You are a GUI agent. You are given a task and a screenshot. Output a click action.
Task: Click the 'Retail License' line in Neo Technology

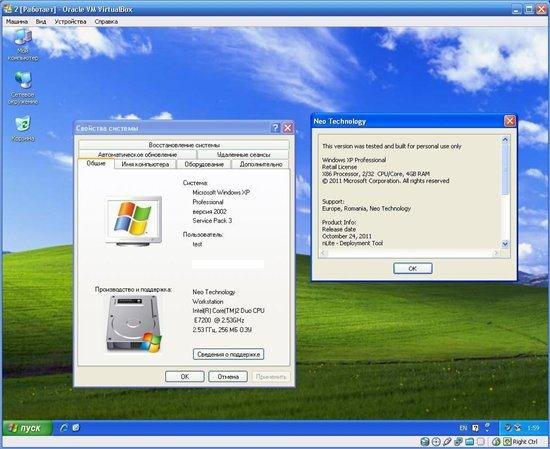click(x=339, y=167)
